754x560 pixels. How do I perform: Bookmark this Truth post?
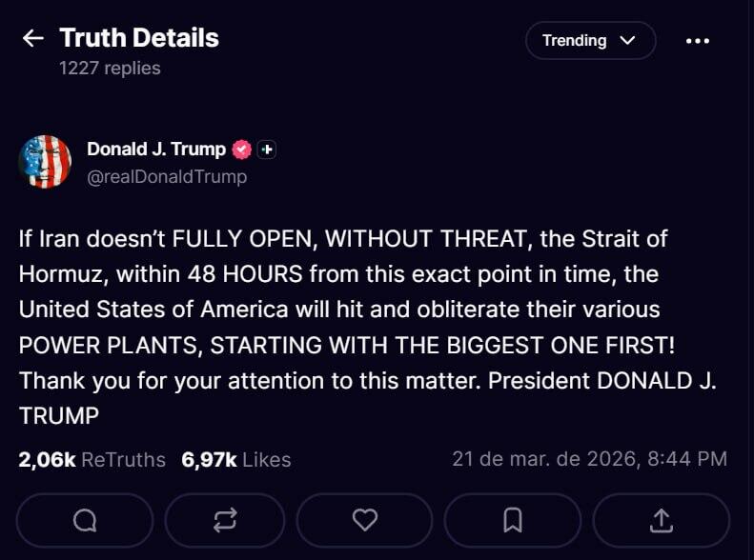[513, 520]
